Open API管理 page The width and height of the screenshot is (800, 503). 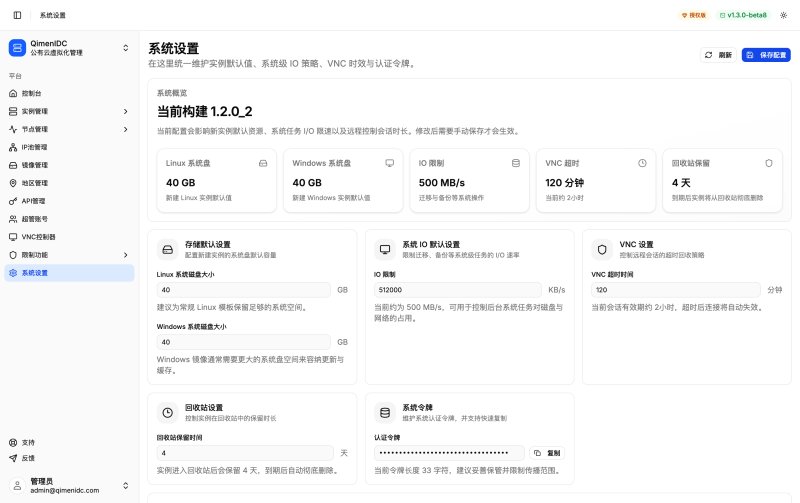69,201
